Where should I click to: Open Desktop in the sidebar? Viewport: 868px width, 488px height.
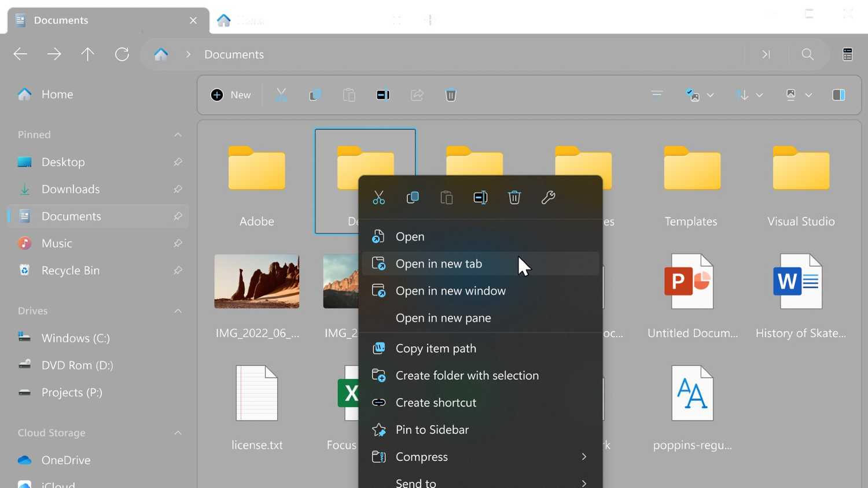coord(97,162)
